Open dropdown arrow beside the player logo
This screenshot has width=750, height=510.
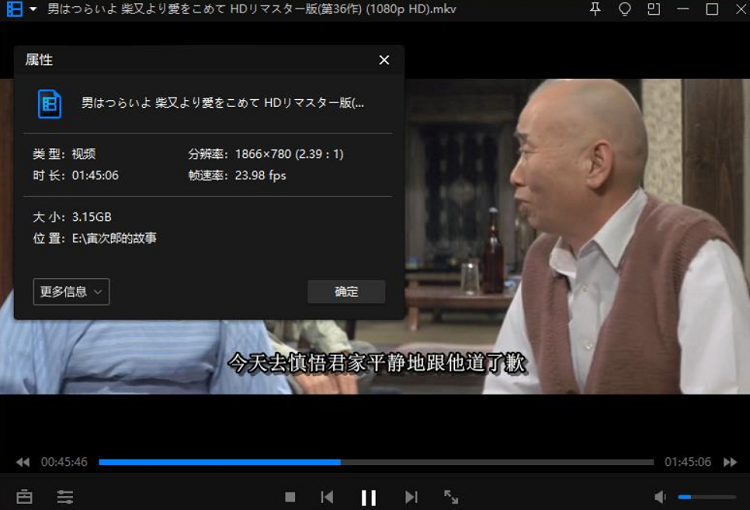coord(33,10)
